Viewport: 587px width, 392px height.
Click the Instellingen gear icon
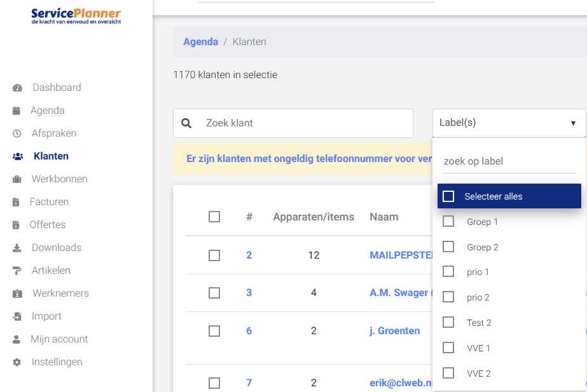(x=17, y=362)
